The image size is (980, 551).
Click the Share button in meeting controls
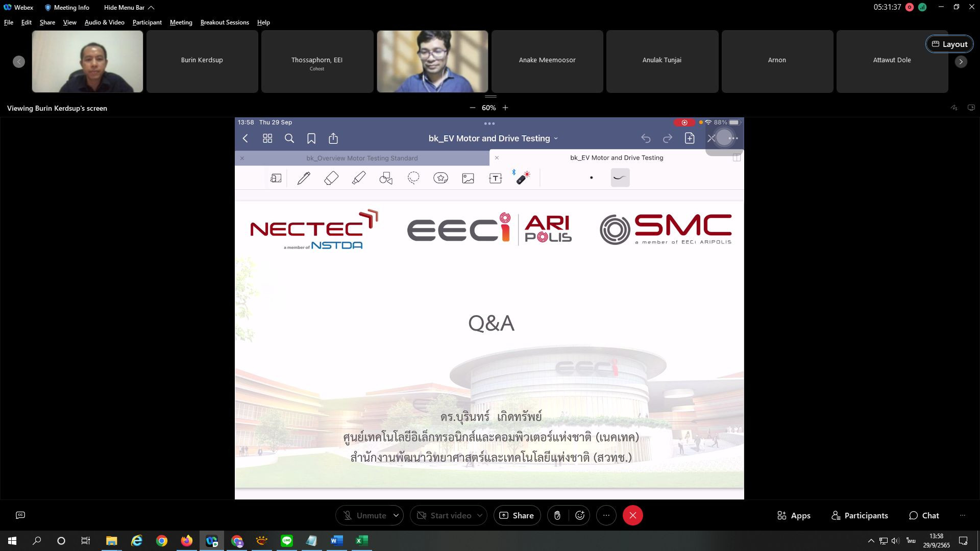click(517, 515)
